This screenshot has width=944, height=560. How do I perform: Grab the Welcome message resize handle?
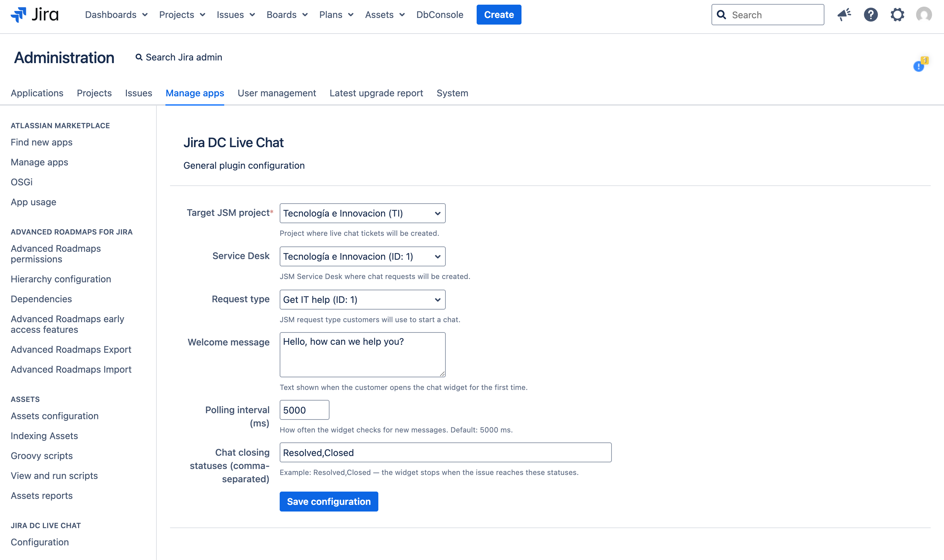click(x=442, y=374)
